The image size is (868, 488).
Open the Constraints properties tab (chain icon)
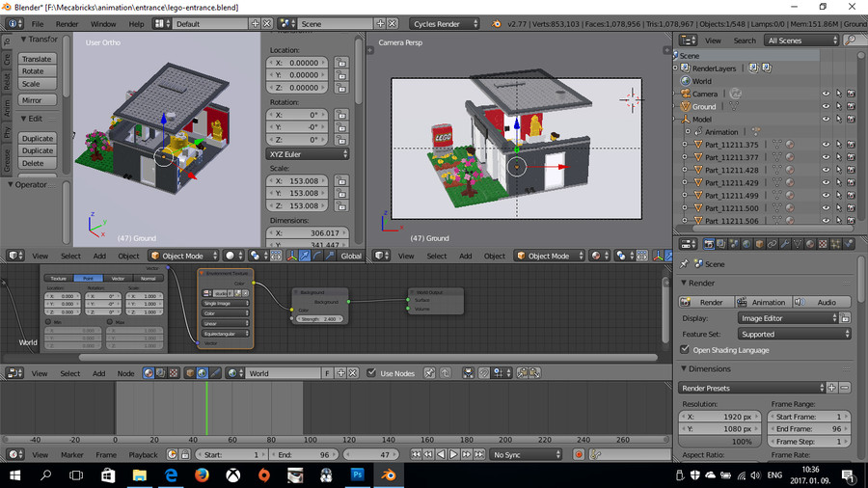(773, 244)
